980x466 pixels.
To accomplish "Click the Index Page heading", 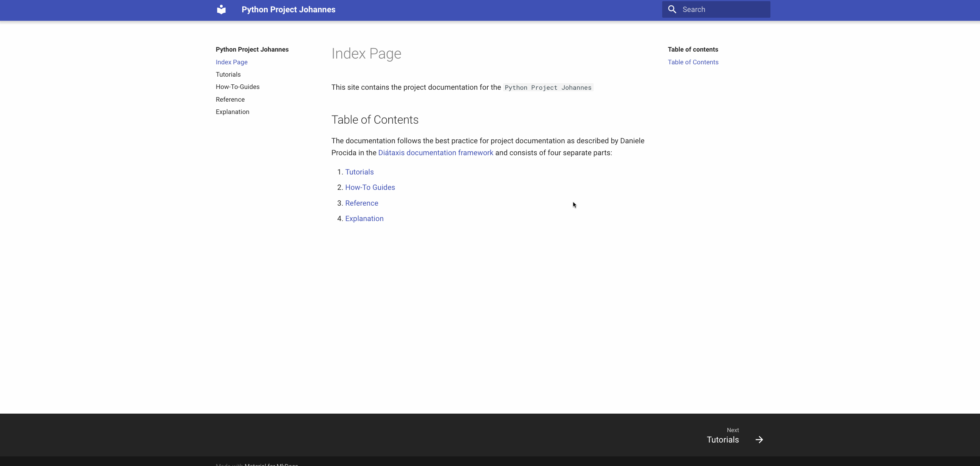I will click(366, 54).
